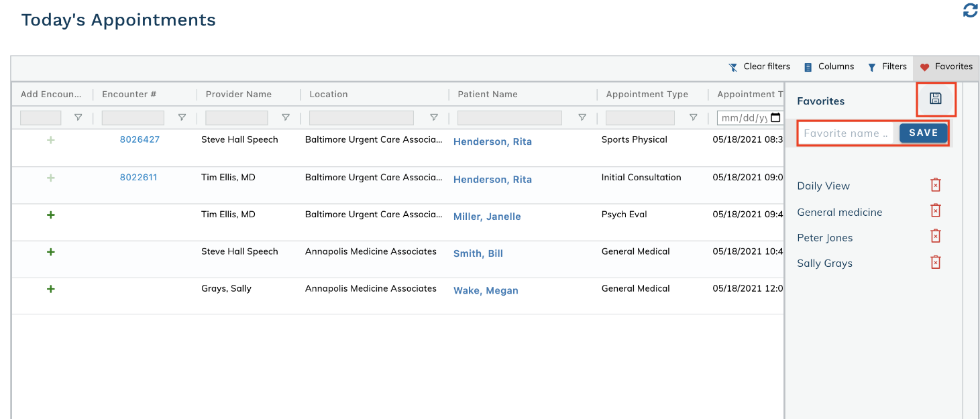Load the Sally Grays favorite

click(x=824, y=263)
